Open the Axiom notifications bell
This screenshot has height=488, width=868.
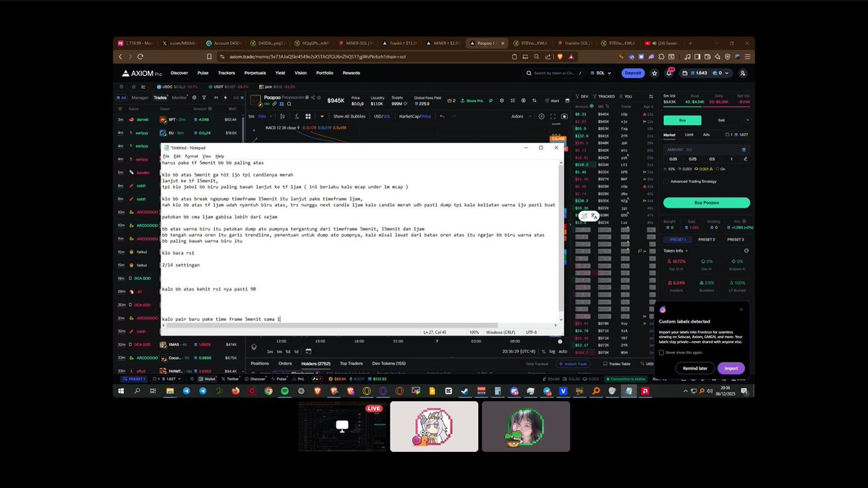pos(670,73)
